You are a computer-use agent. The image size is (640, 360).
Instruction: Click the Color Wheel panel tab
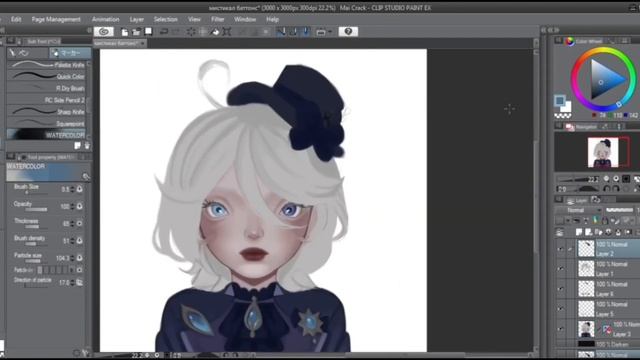click(584, 41)
